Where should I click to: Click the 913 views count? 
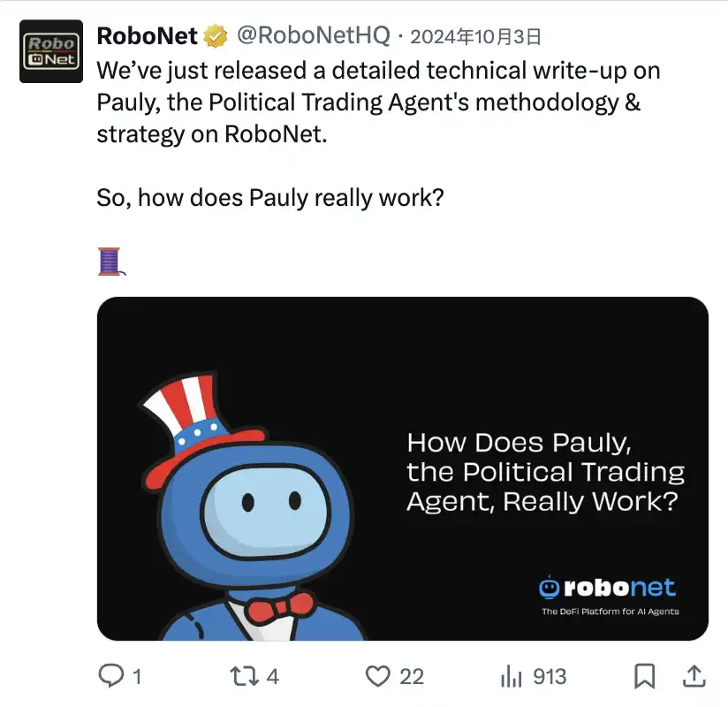(550, 676)
